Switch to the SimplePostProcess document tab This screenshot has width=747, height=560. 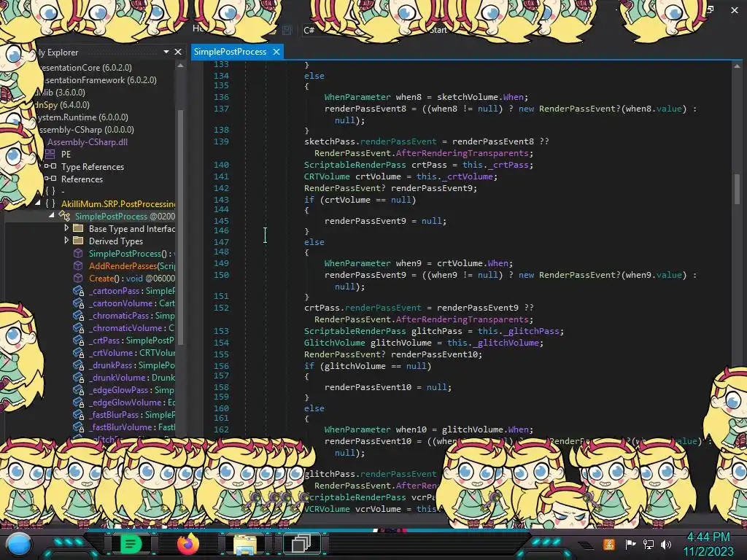tap(230, 52)
